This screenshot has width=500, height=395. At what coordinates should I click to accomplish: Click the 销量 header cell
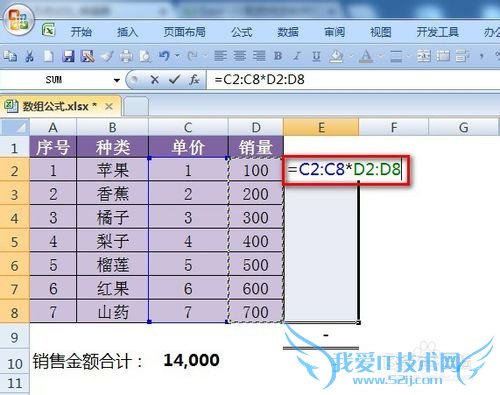coord(256,147)
